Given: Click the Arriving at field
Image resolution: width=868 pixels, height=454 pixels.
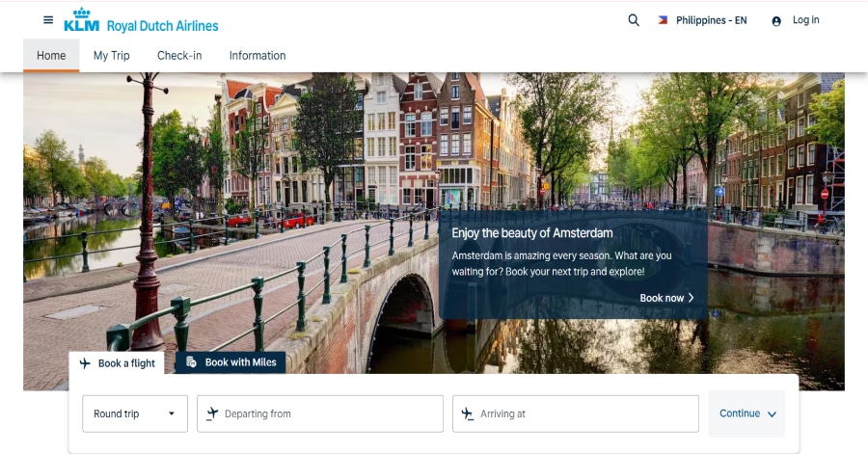Looking at the screenshot, I should [576, 414].
